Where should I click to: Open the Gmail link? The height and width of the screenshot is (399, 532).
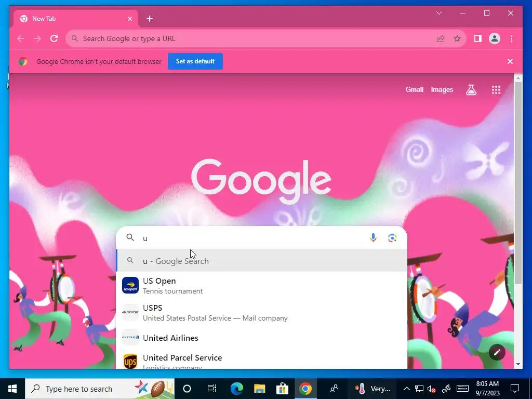pos(414,89)
